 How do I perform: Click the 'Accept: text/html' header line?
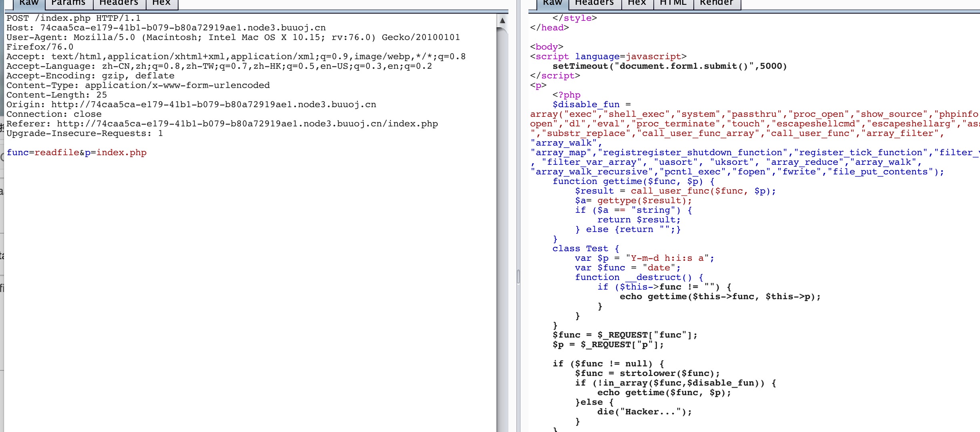pos(236,57)
